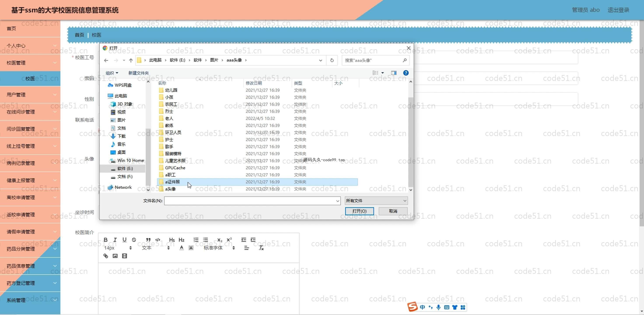The height and width of the screenshot is (315, 644).
Task: Select the 幼儿园 folder
Action: [257, 90]
